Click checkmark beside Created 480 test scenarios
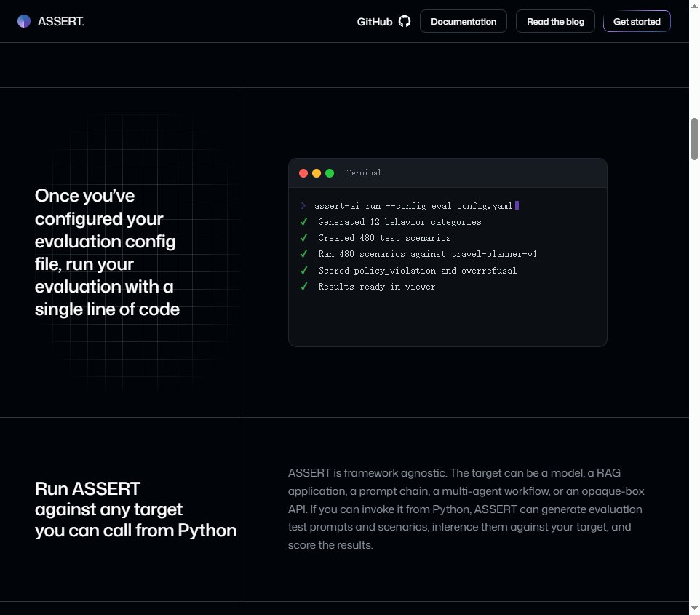The image size is (700, 615). pos(303,237)
